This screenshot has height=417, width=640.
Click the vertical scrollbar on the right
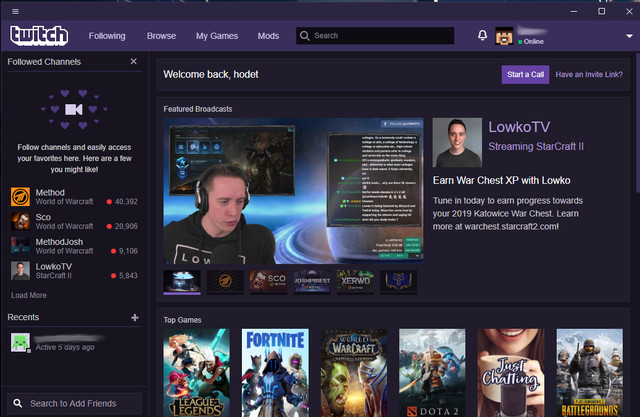point(638,122)
